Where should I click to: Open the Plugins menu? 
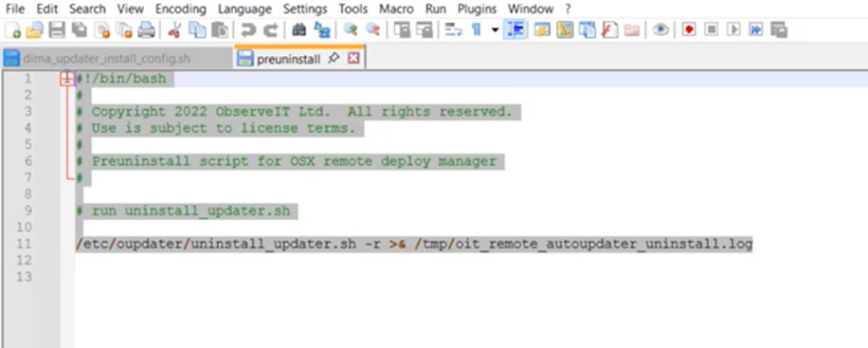tap(477, 9)
